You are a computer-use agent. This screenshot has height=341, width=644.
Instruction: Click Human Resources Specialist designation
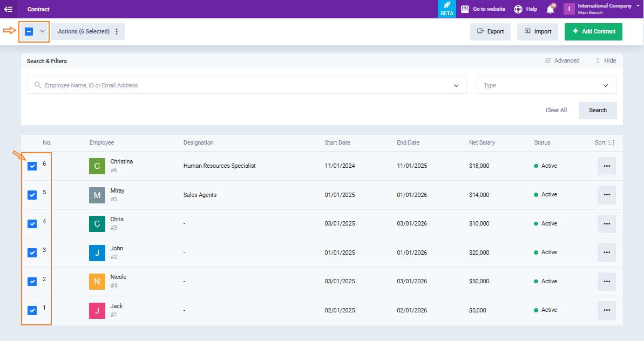point(219,166)
